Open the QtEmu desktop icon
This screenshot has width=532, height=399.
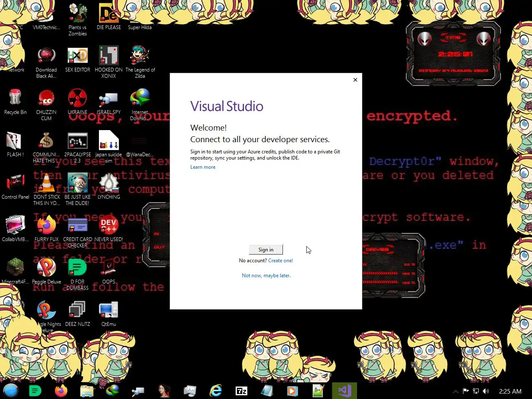(109, 314)
